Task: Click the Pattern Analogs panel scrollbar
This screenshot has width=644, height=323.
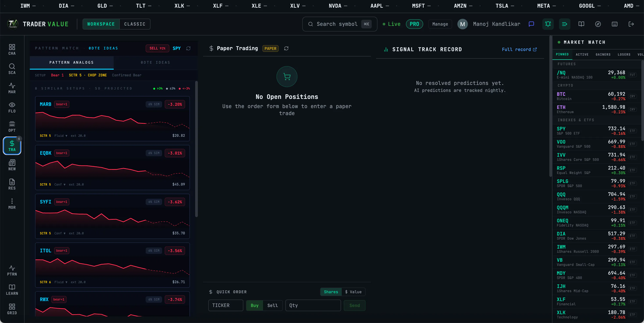Action: pos(196,149)
